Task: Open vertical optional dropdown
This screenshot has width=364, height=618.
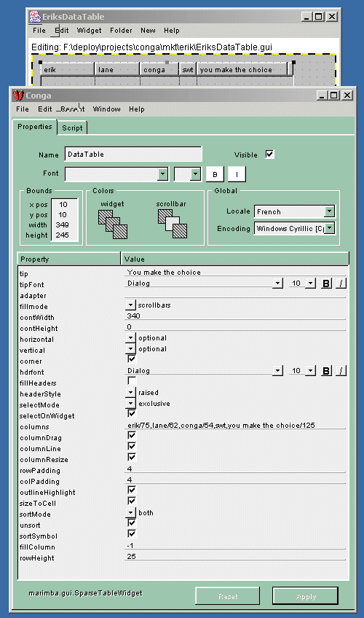Action: [130, 349]
